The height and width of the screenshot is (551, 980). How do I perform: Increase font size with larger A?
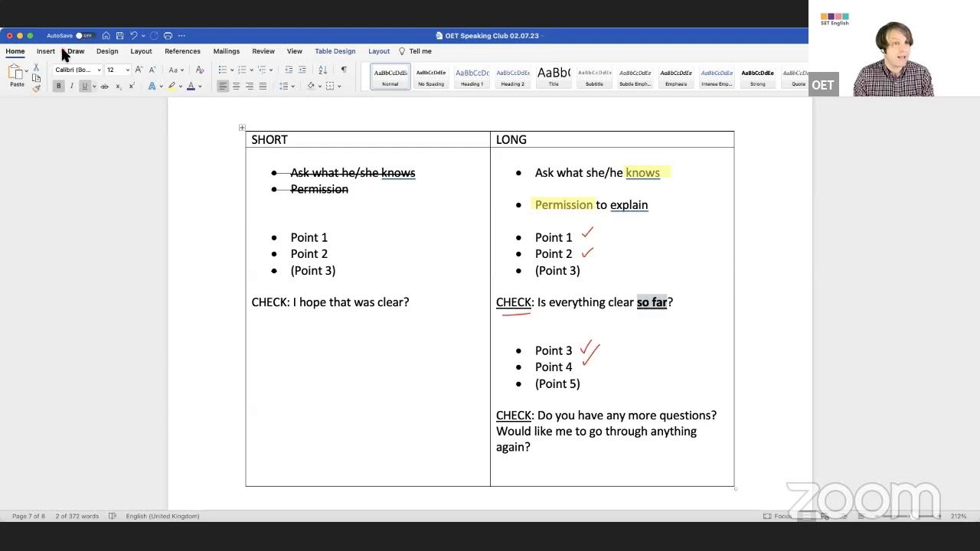[x=139, y=70]
